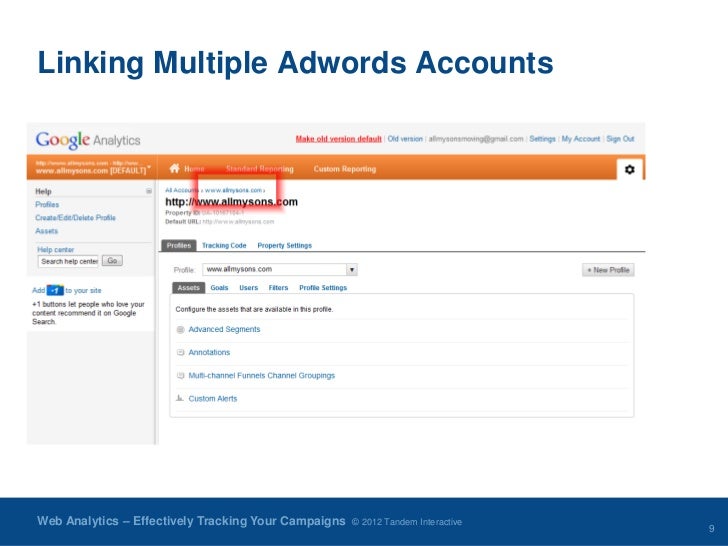The image size is (728, 546).
Task: Click the Custom Alerts chart icon
Action: [180, 398]
